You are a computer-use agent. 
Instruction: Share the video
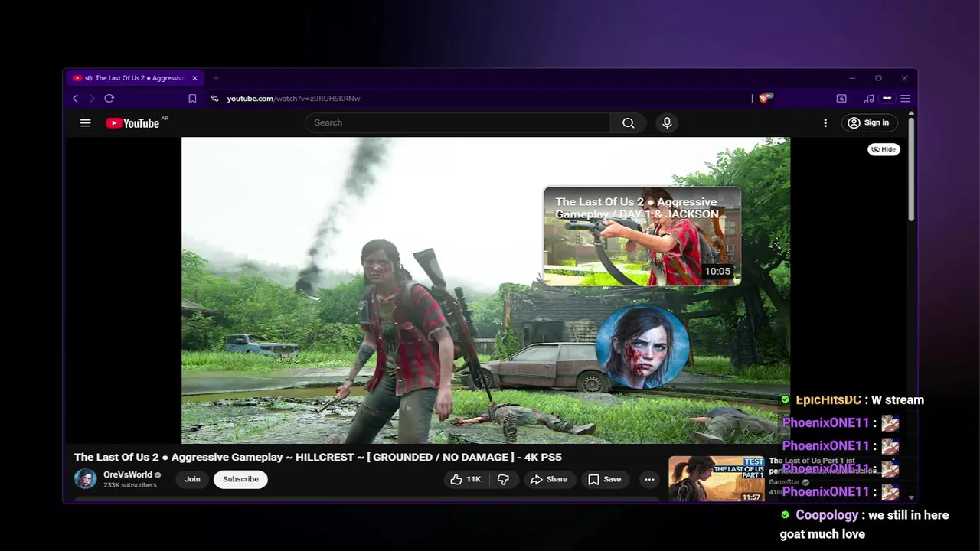point(549,479)
